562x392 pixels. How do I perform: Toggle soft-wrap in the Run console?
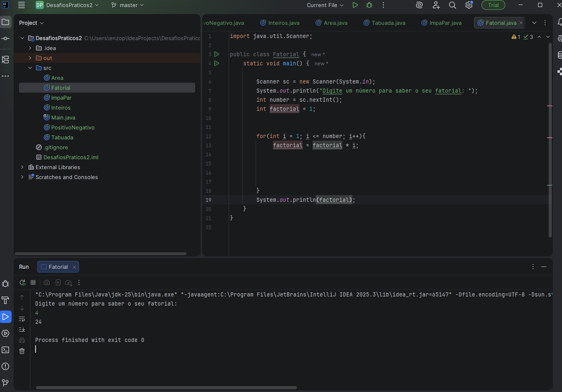click(22, 319)
